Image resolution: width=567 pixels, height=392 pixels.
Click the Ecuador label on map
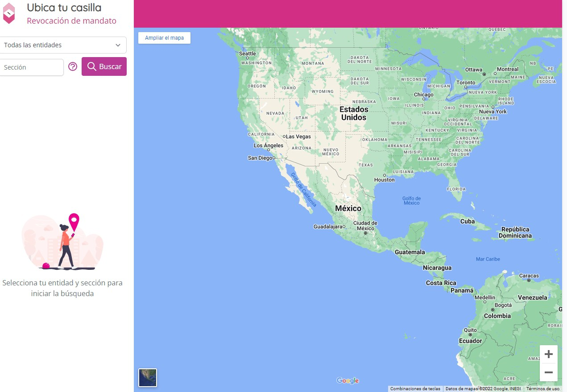pos(471,341)
